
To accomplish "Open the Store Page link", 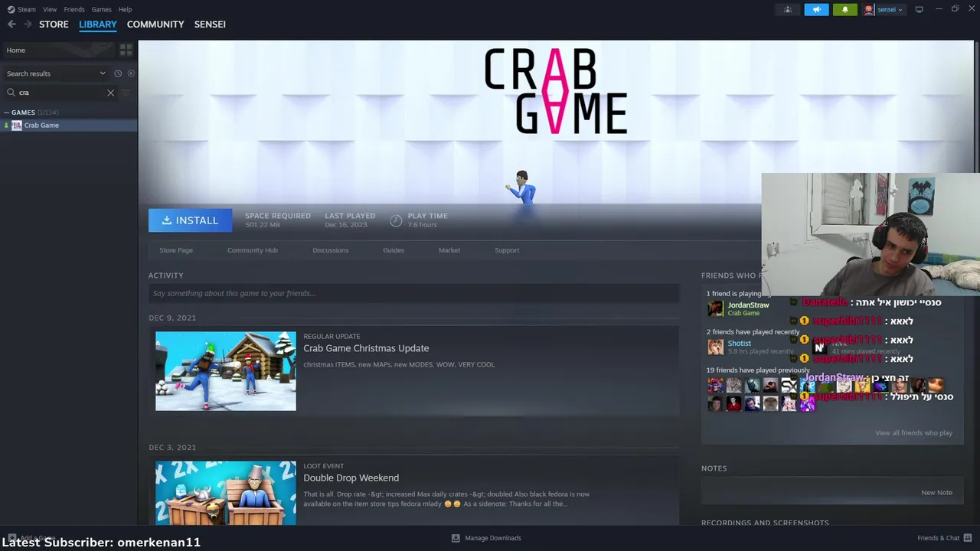I will (176, 250).
